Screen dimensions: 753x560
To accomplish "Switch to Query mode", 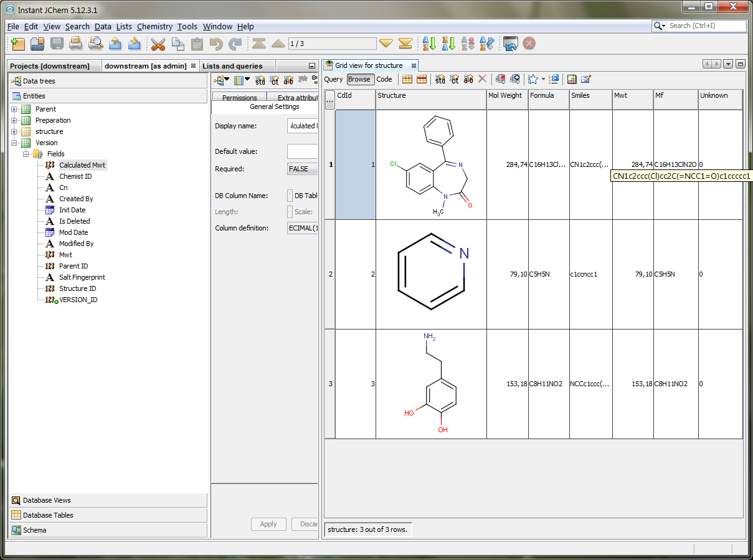I will (x=333, y=79).
